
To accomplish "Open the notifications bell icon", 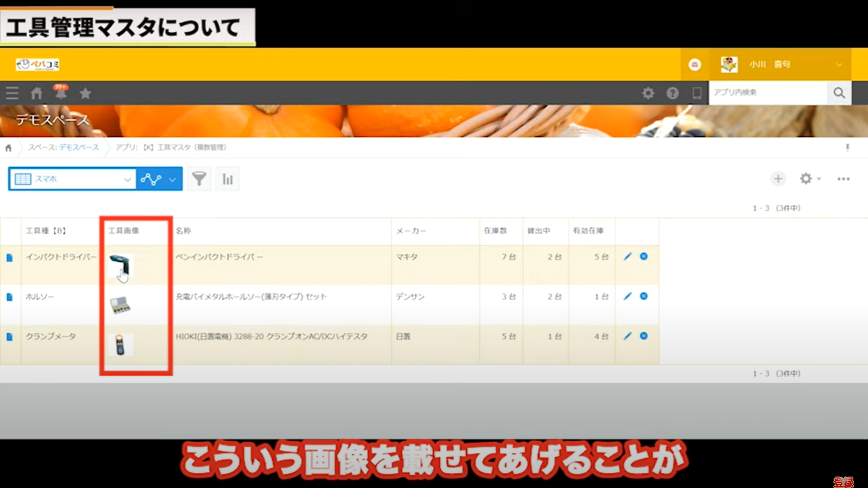I will [x=61, y=93].
